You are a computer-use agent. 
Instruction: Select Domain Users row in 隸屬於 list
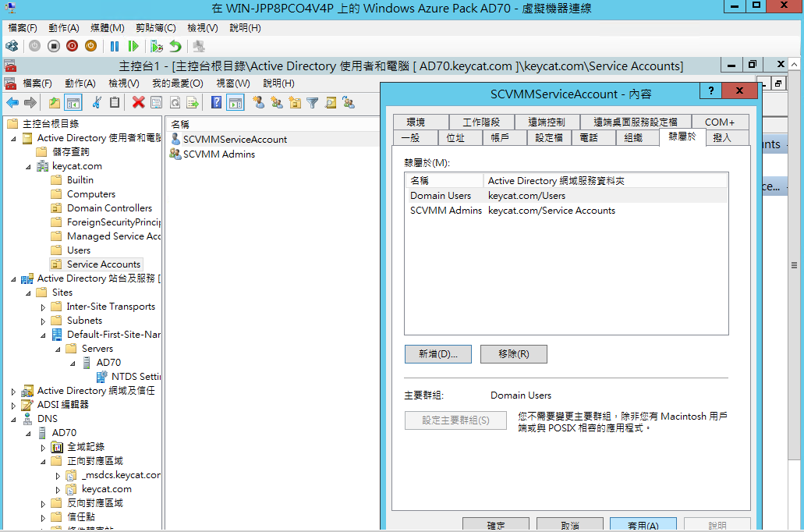566,196
